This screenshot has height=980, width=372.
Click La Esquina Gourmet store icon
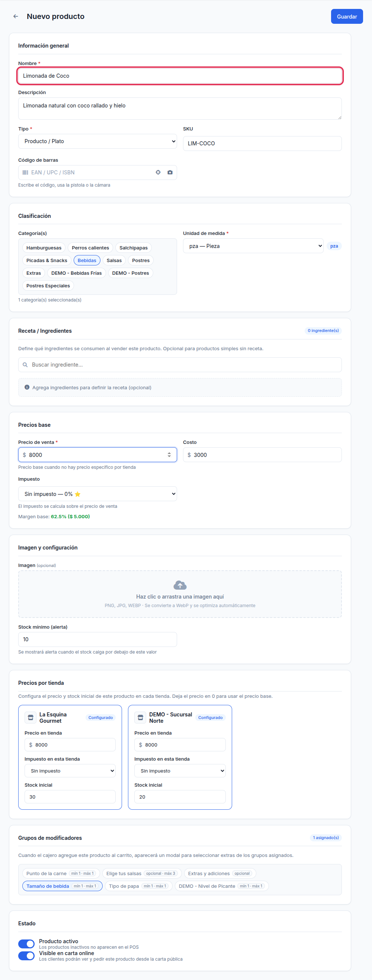coord(31,718)
